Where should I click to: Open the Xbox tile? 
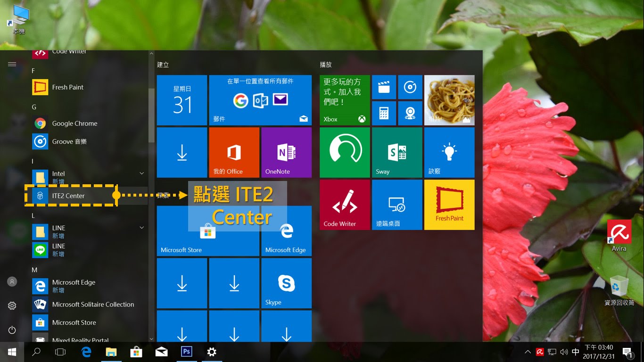tap(345, 100)
